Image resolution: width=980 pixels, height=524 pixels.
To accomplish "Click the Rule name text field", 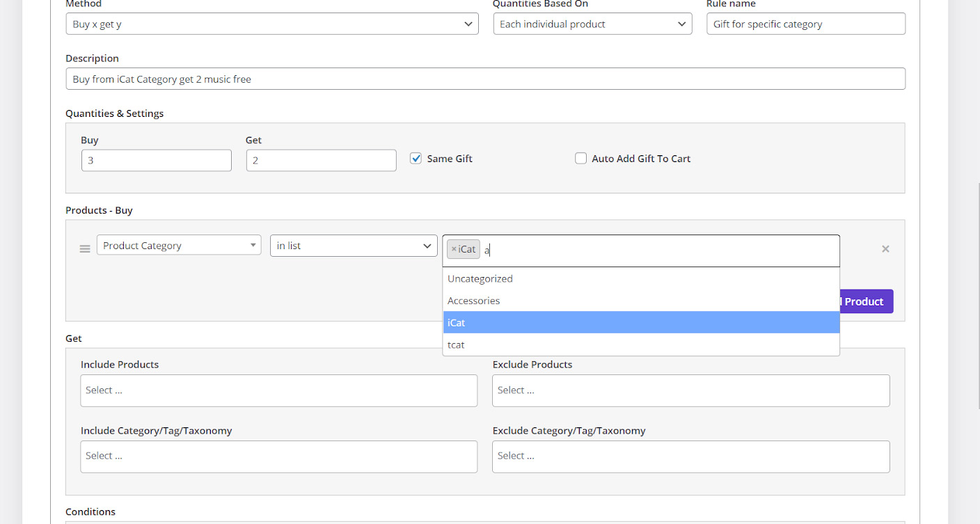I will coord(805,24).
